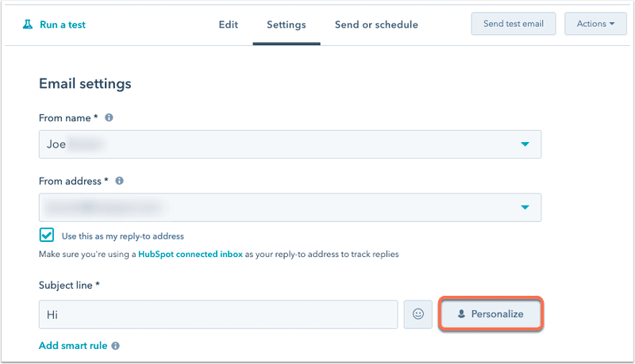Click the info icon next to From name
The width and height of the screenshot is (635, 364).
pos(109,117)
